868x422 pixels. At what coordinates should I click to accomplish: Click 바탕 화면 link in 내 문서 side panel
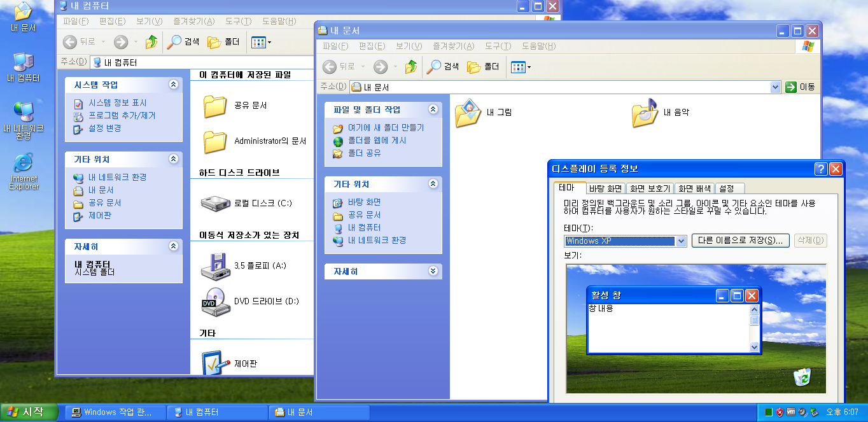click(x=364, y=202)
